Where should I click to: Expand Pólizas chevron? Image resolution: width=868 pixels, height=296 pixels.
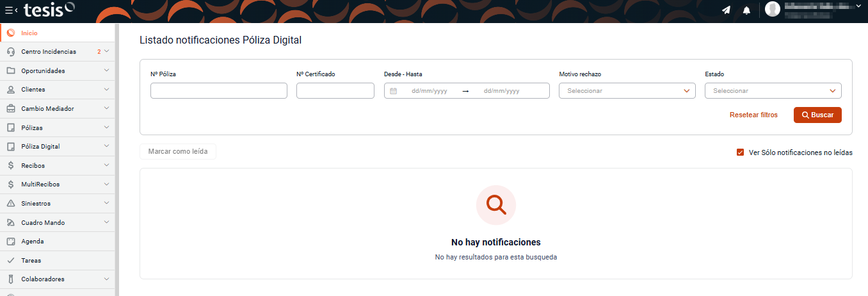pos(107,127)
